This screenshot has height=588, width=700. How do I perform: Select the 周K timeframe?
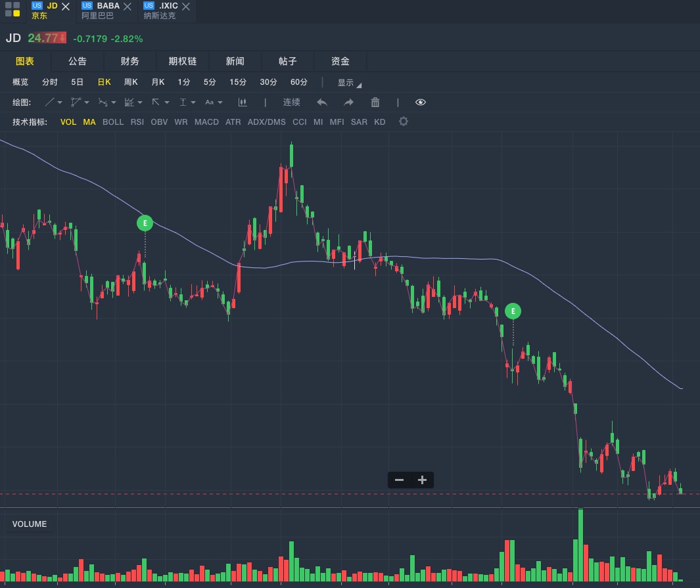(131, 82)
